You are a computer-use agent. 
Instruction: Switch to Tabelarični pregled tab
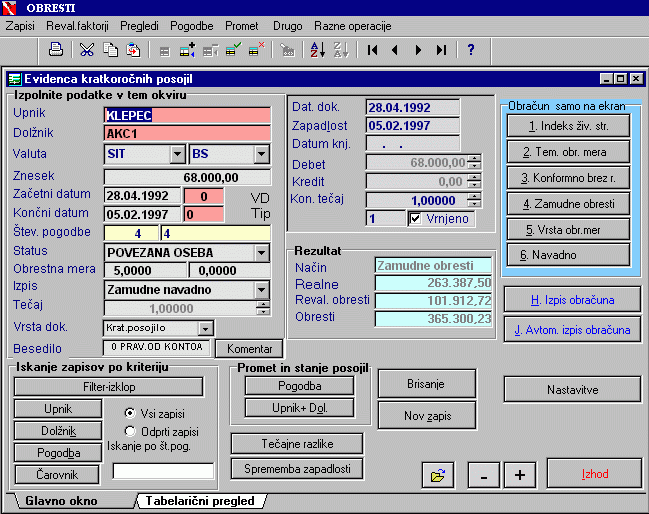coord(200,501)
